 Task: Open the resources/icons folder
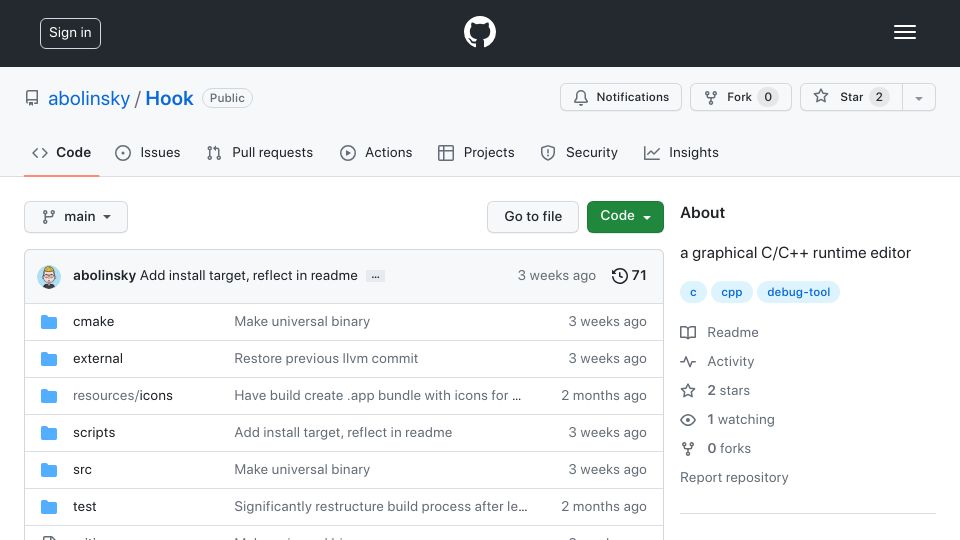point(122,396)
